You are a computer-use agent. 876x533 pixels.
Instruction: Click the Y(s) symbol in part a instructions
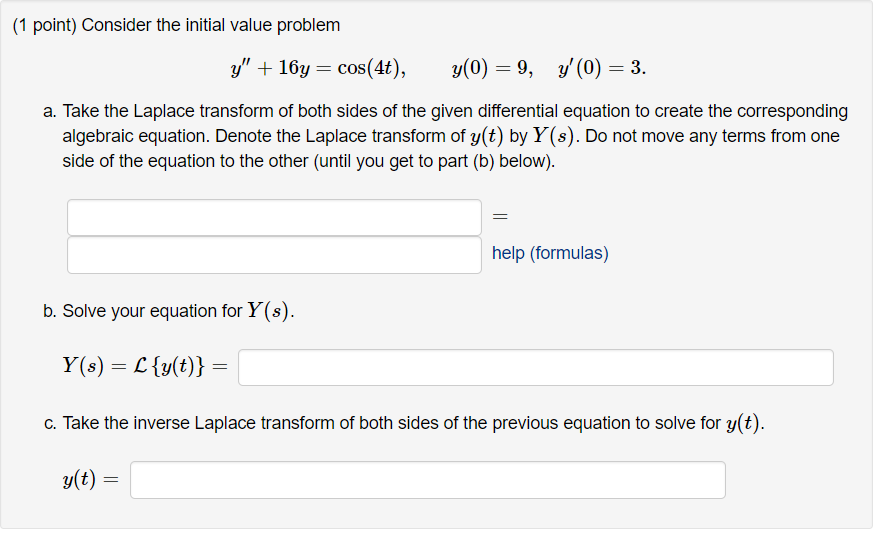tap(553, 136)
